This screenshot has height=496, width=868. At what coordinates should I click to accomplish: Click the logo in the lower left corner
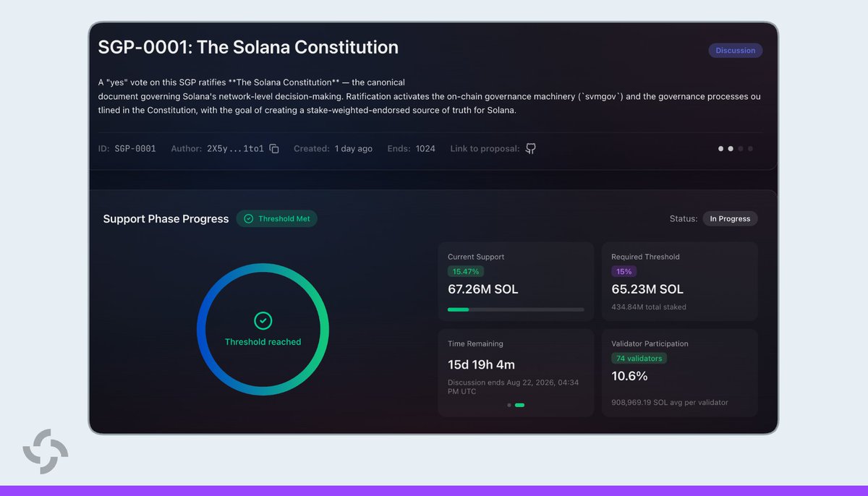[46, 451]
